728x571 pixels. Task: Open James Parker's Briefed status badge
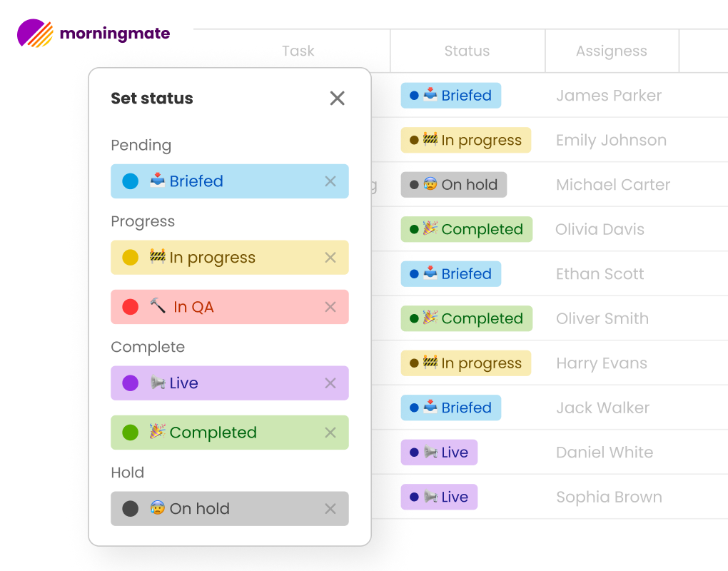pyautogui.click(x=450, y=96)
